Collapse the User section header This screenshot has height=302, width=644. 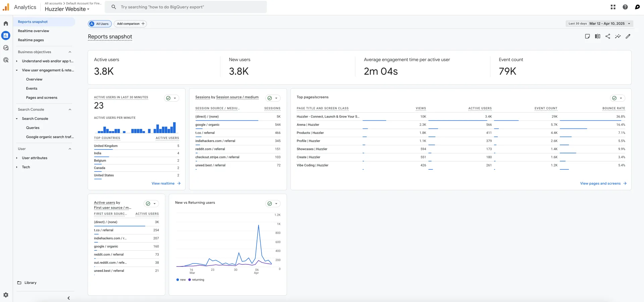[x=70, y=149]
